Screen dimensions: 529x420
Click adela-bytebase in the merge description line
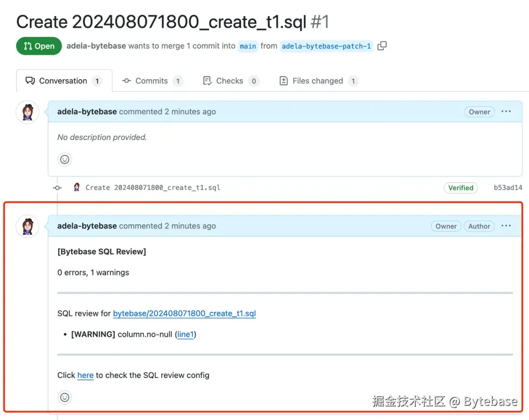pyautogui.click(x=96, y=46)
